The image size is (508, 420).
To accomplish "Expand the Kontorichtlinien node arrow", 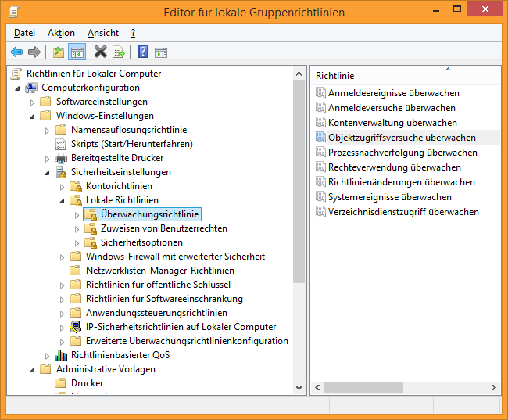I will coord(63,187).
